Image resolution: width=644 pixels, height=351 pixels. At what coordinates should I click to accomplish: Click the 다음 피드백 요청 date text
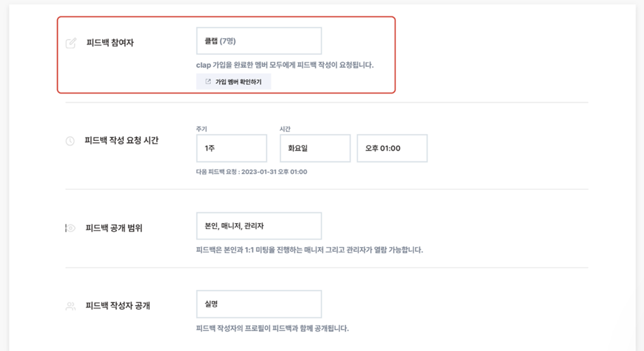pos(251,172)
